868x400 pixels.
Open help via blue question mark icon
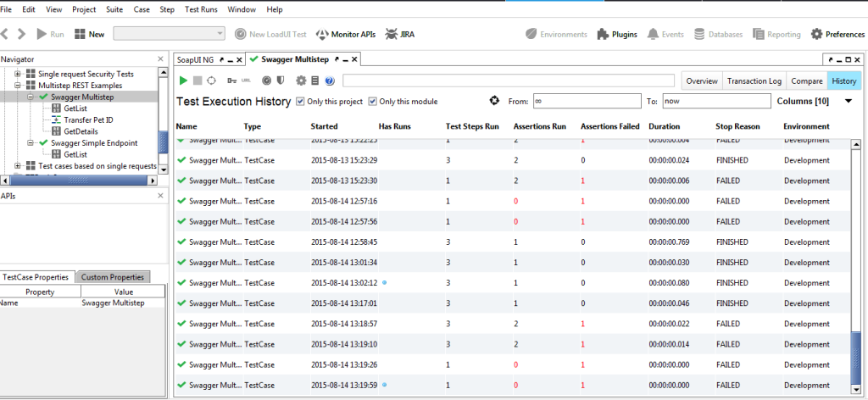[330, 81]
